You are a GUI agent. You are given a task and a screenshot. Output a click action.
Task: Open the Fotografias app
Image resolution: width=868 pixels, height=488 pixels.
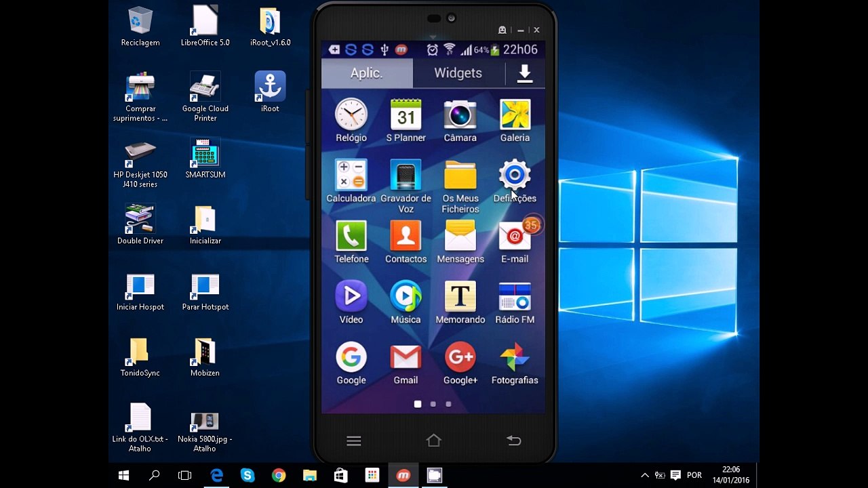(x=515, y=363)
